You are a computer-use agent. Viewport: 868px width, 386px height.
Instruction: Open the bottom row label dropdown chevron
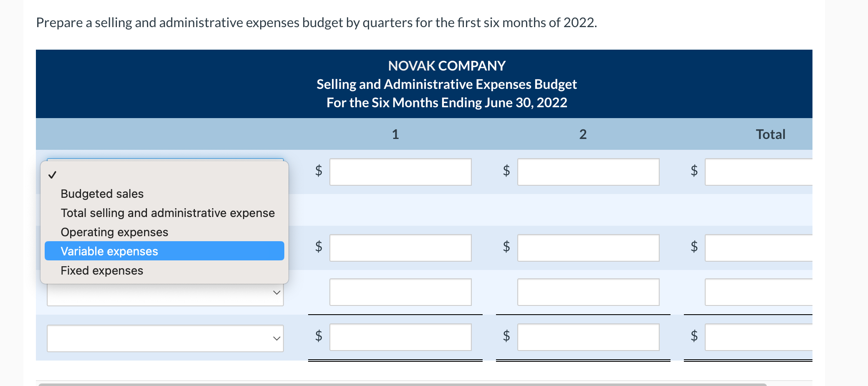point(276,337)
